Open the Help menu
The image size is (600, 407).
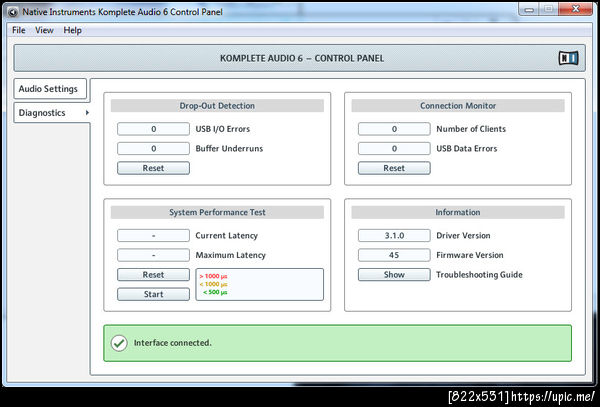click(72, 30)
